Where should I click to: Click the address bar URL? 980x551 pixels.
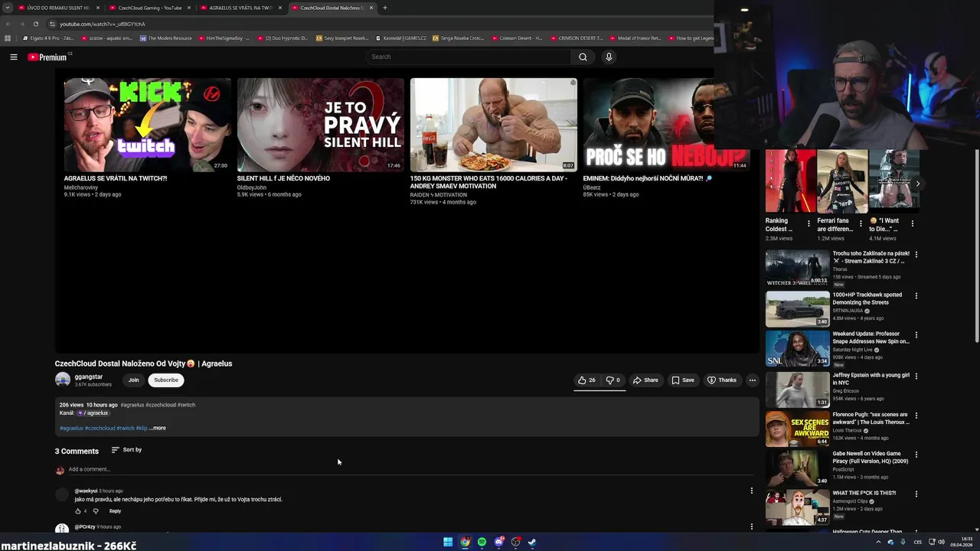coord(103,24)
